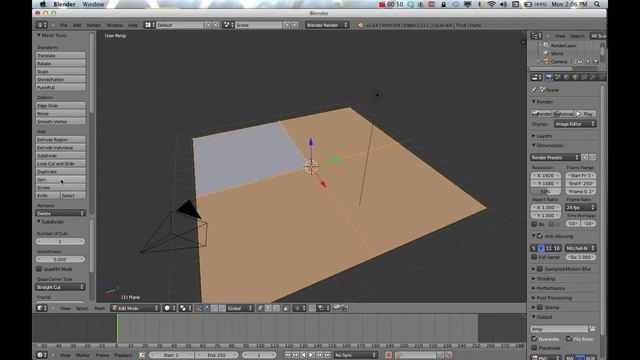Screen dimensions: 640x360
Task: Open the Straight Cut corner type dropdown
Action: click(60, 287)
